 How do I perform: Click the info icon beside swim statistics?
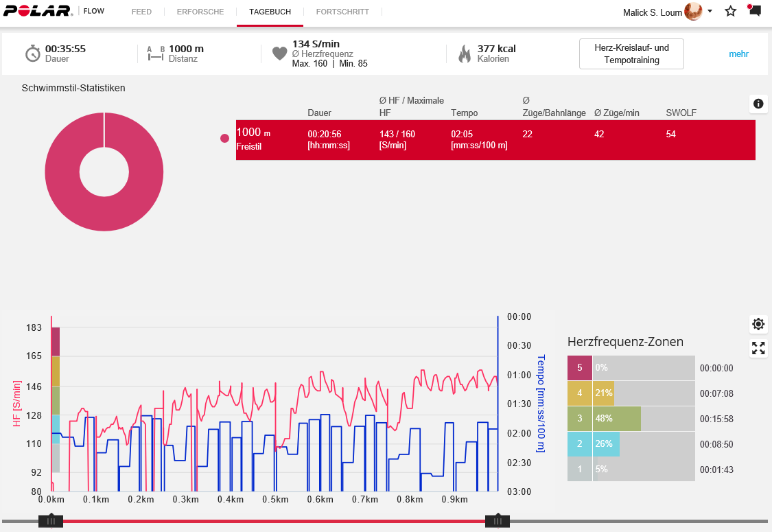pos(758,104)
